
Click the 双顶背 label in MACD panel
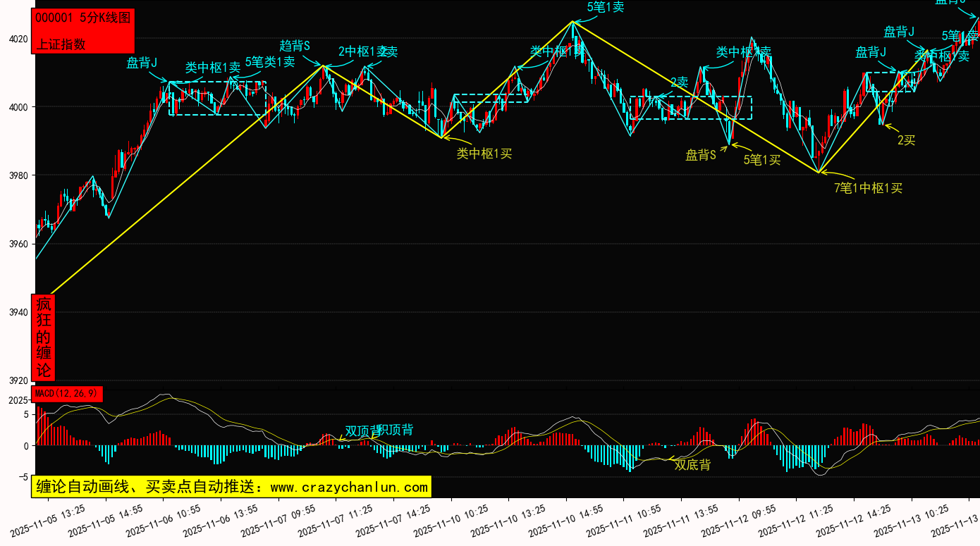tap(360, 430)
